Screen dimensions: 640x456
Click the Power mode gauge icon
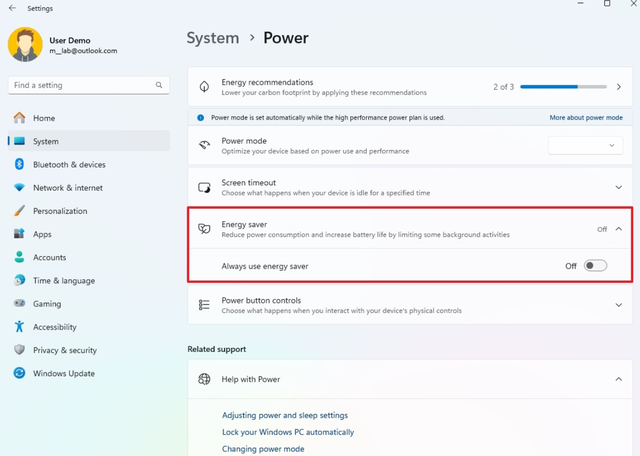point(204,145)
